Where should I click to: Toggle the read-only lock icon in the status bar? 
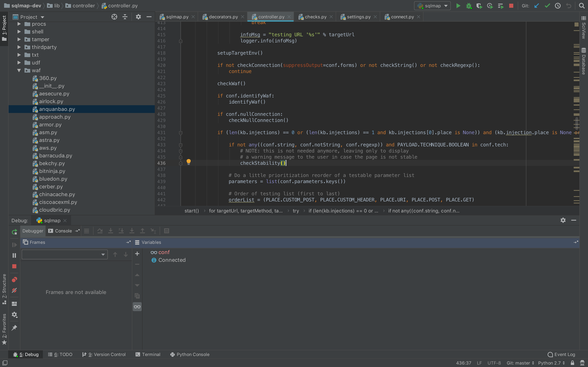pyautogui.click(x=572, y=363)
